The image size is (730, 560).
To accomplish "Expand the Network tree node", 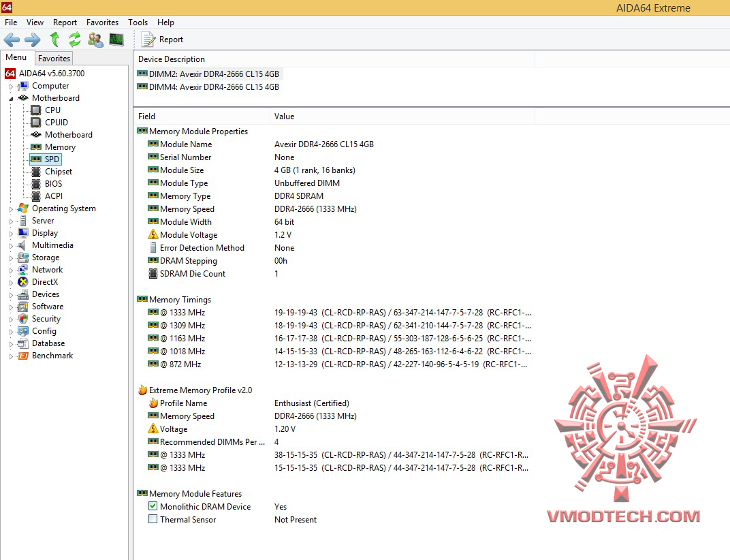I will (x=11, y=270).
